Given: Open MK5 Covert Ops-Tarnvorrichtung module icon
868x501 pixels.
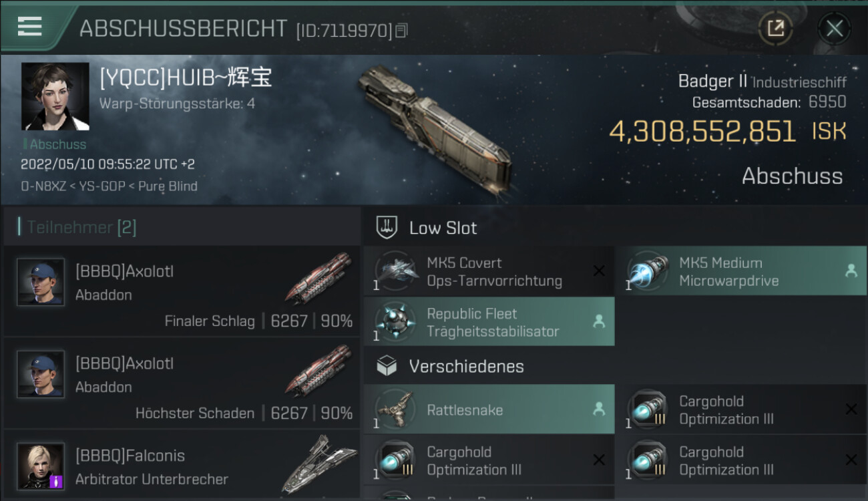Looking at the screenshot, I should click(395, 271).
